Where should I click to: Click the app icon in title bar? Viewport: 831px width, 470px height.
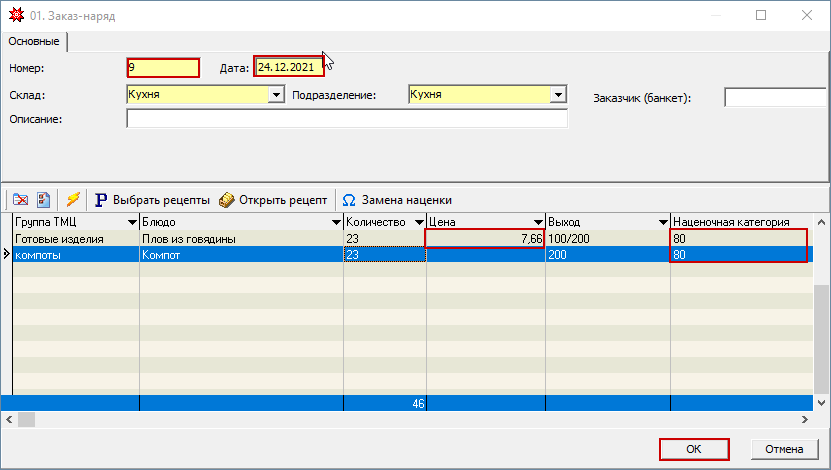pos(13,16)
